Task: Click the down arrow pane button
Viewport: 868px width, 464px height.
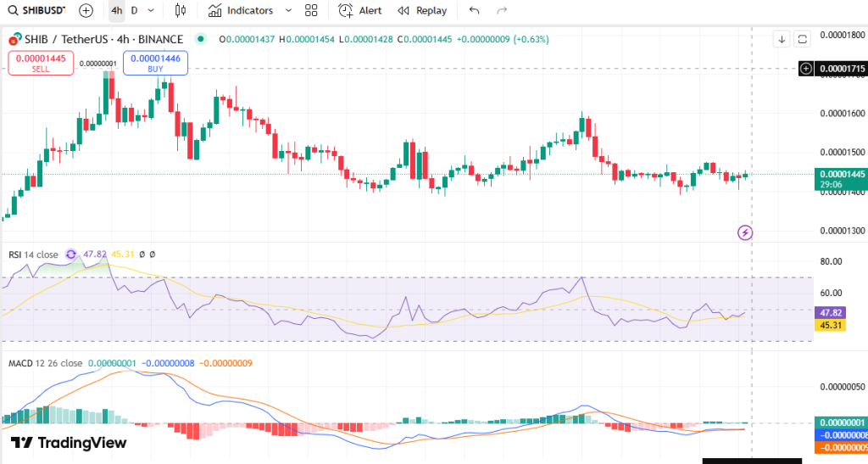Action: pos(782,39)
